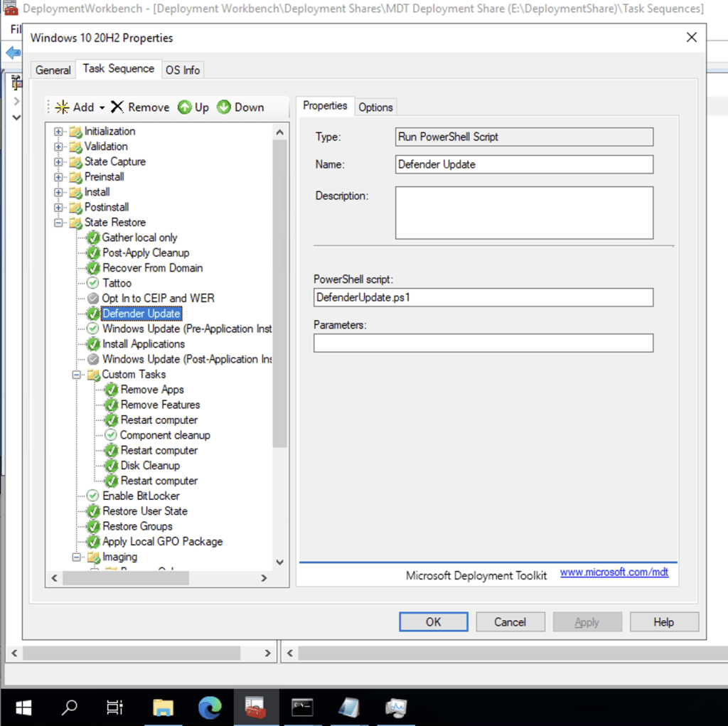
Task: Open File Explorer from the taskbar
Action: 164,707
